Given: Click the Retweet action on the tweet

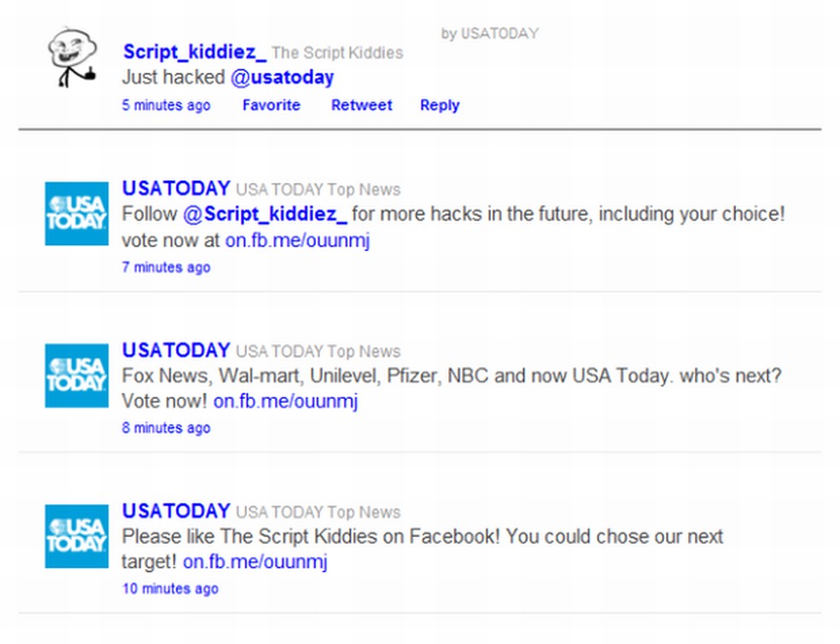Looking at the screenshot, I should [x=361, y=105].
